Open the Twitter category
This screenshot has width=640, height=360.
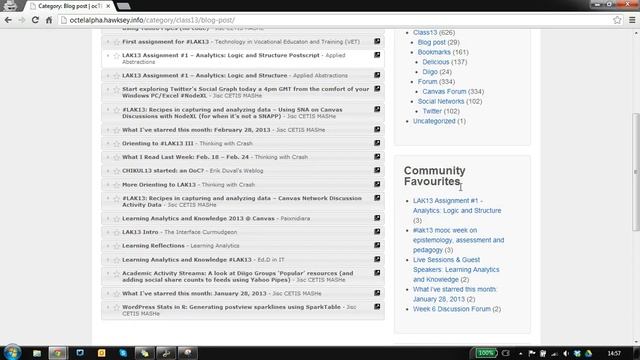(x=432, y=111)
